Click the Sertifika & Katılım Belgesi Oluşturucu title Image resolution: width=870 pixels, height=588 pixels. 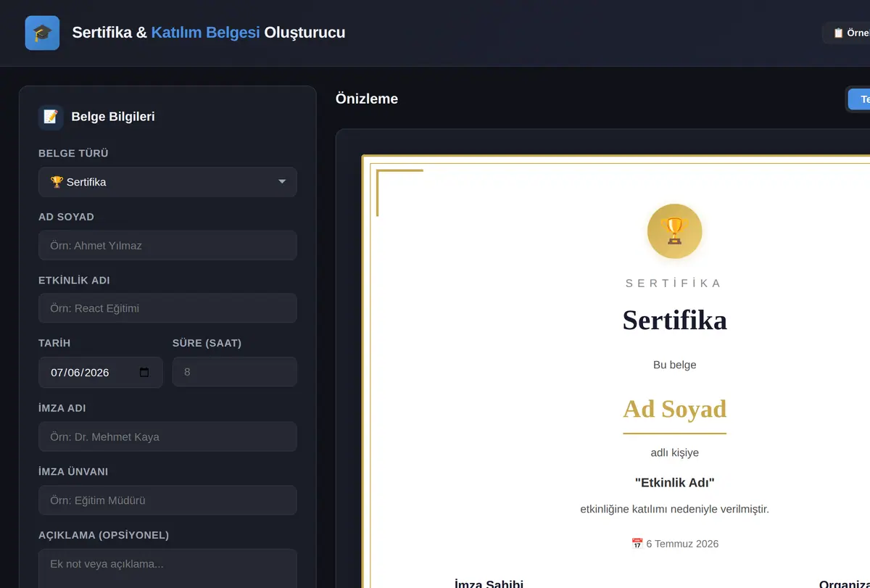tap(209, 33)
